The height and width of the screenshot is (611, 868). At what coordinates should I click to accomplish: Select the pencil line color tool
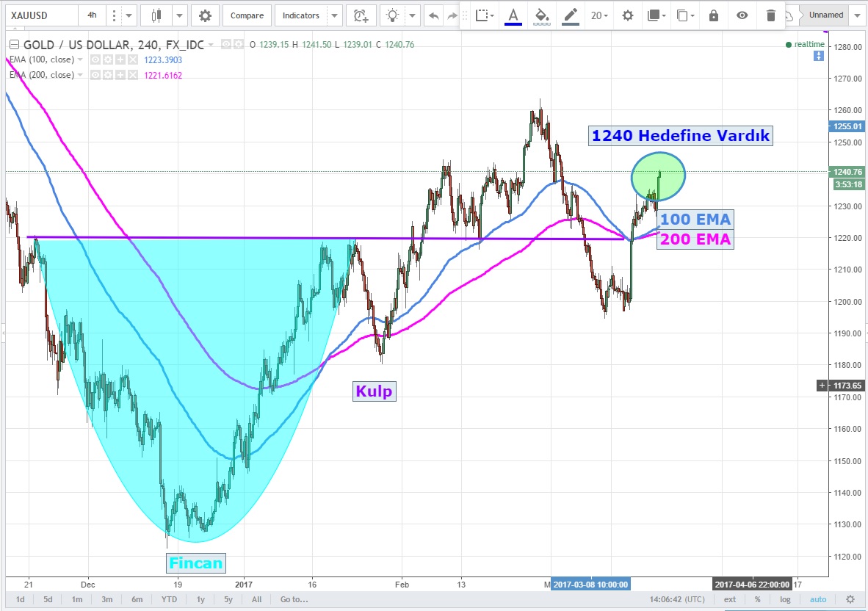tap(570, 15)
